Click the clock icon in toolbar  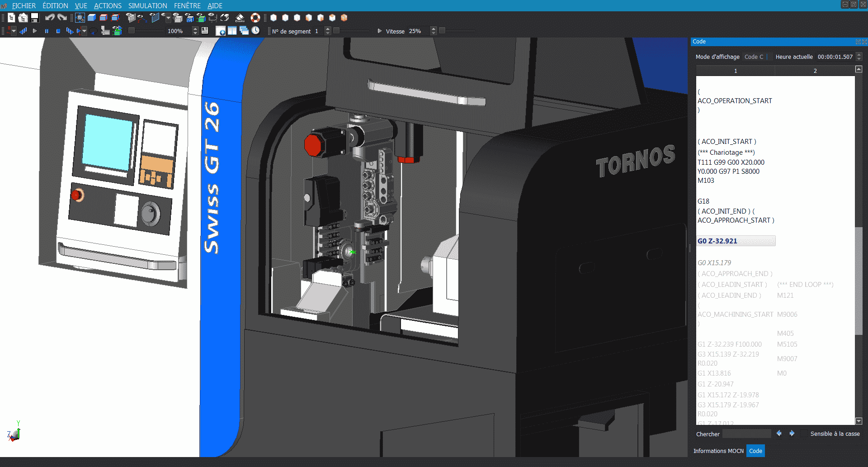tap(255, 31)
